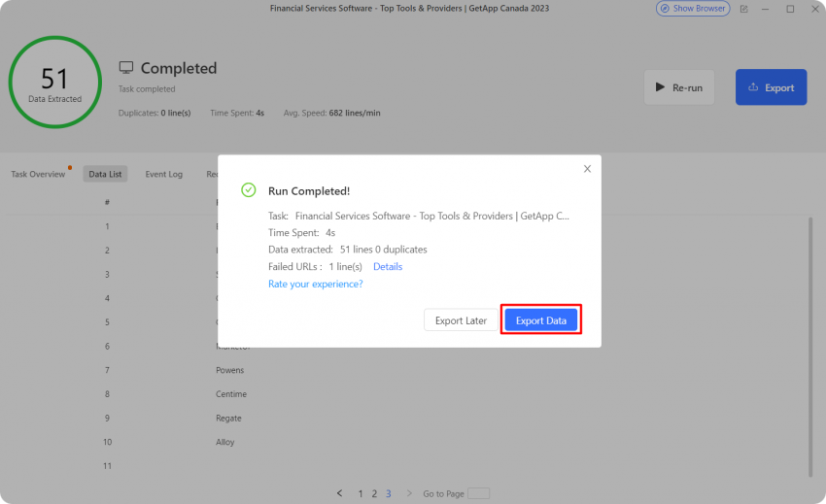
Task: Click the vertical scrollbar of data list
Action: coord(810,347)
